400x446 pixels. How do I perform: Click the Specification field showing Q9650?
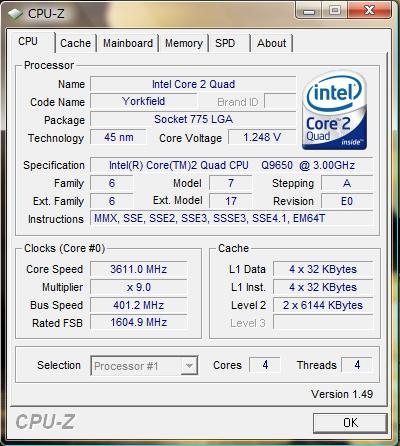pos(231,165)
